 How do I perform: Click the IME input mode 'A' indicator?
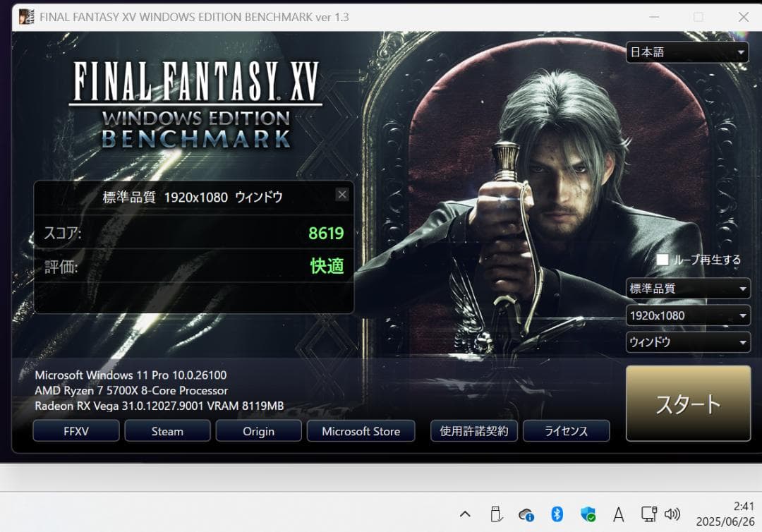click(619, 514)
